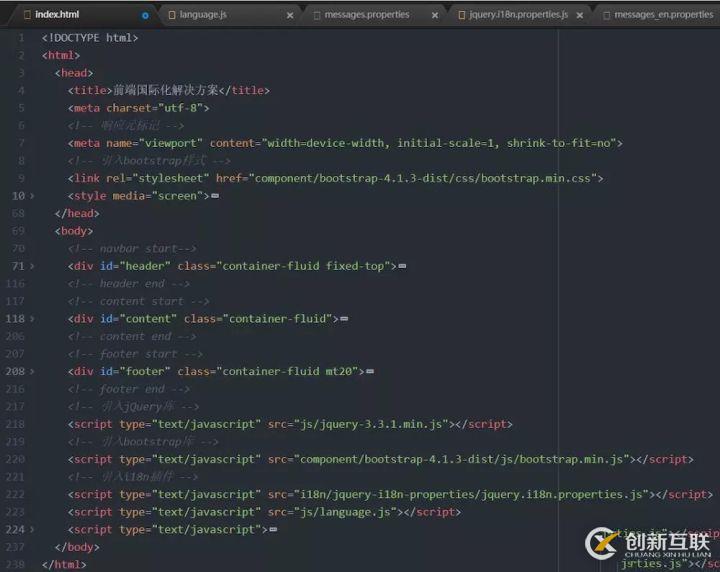
Task: Click the closing </body> tag
Action: [77, 547]
